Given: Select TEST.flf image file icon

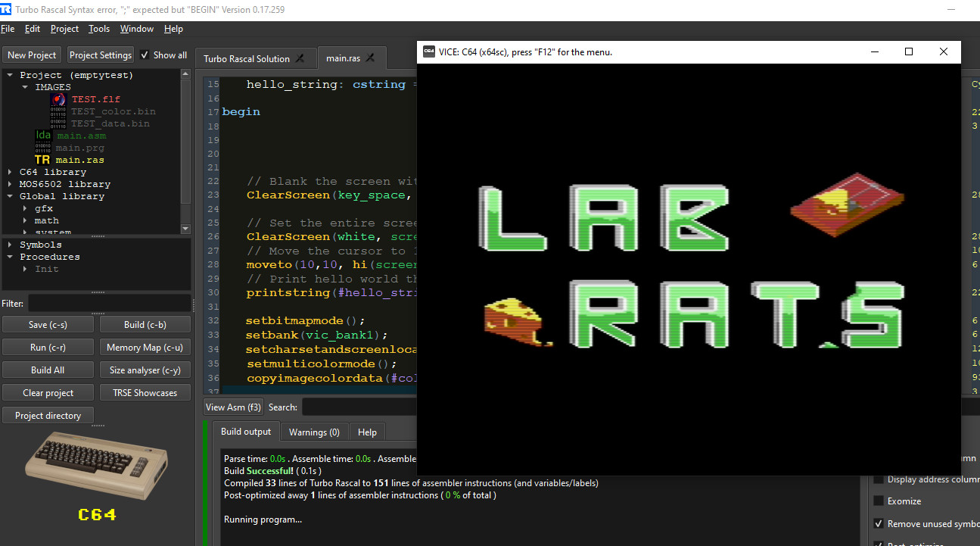Looking at the screenshot, I should [x=58, y=99].
